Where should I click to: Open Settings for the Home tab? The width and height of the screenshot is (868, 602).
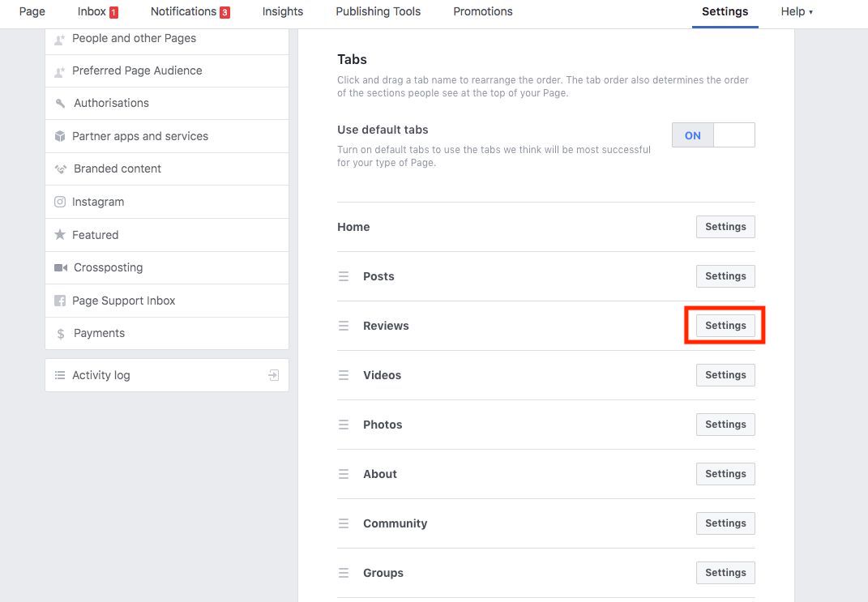pos(725,227)
